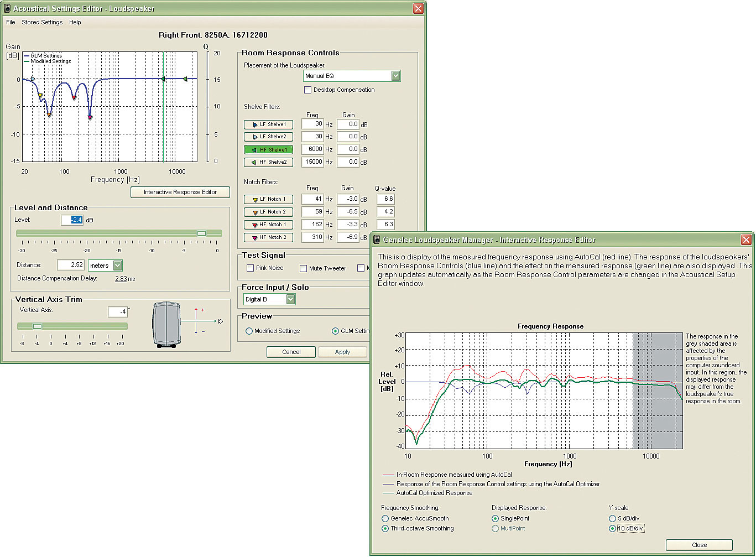Open the Manual EQ placement dropdown
This screenshot has width=756, height=557.
click(395, 76)
